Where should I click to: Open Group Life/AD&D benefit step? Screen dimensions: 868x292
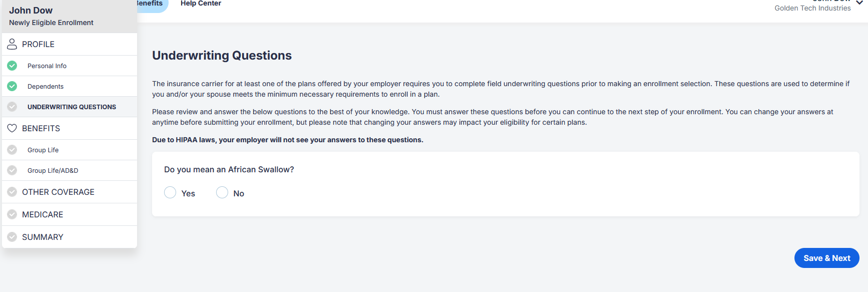tap(53, 171)
